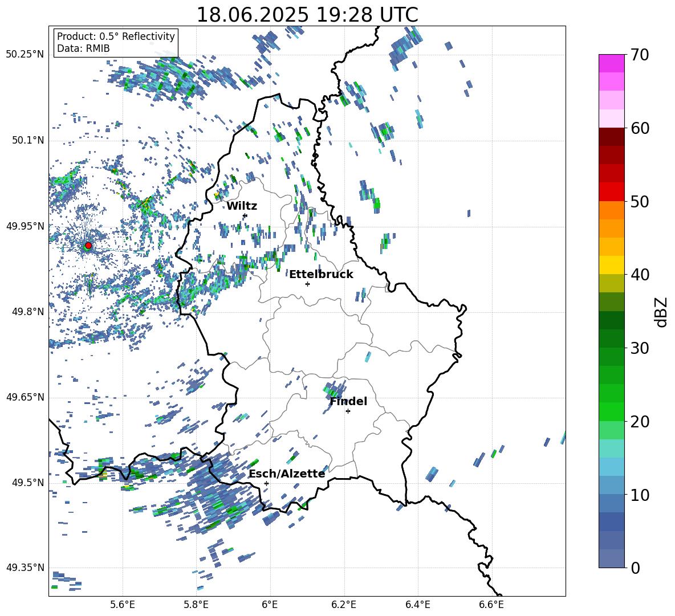Click the bright red colorbar swatch near 50

pos(611,191)
